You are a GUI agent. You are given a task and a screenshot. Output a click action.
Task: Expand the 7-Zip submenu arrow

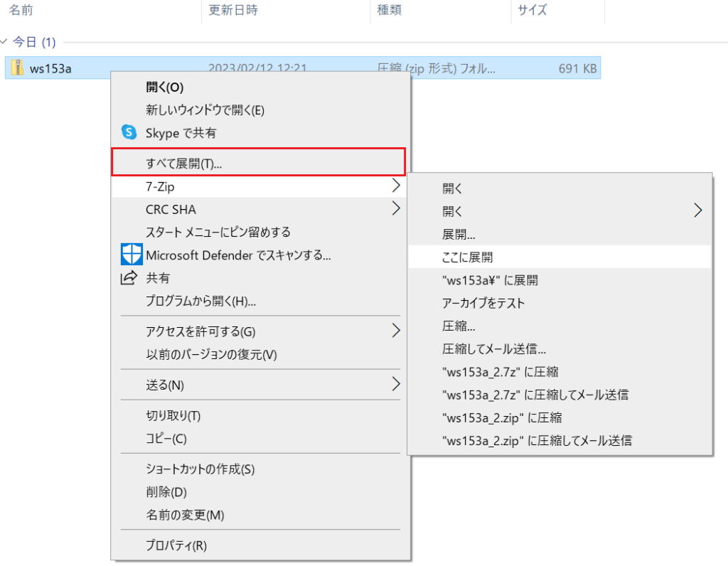click(395, 186)
